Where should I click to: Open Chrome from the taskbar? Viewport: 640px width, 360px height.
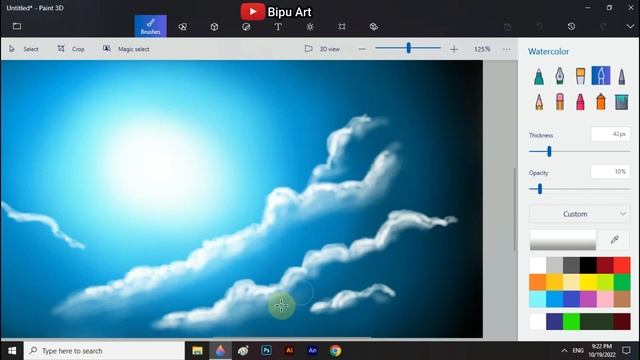coord(336,351)
